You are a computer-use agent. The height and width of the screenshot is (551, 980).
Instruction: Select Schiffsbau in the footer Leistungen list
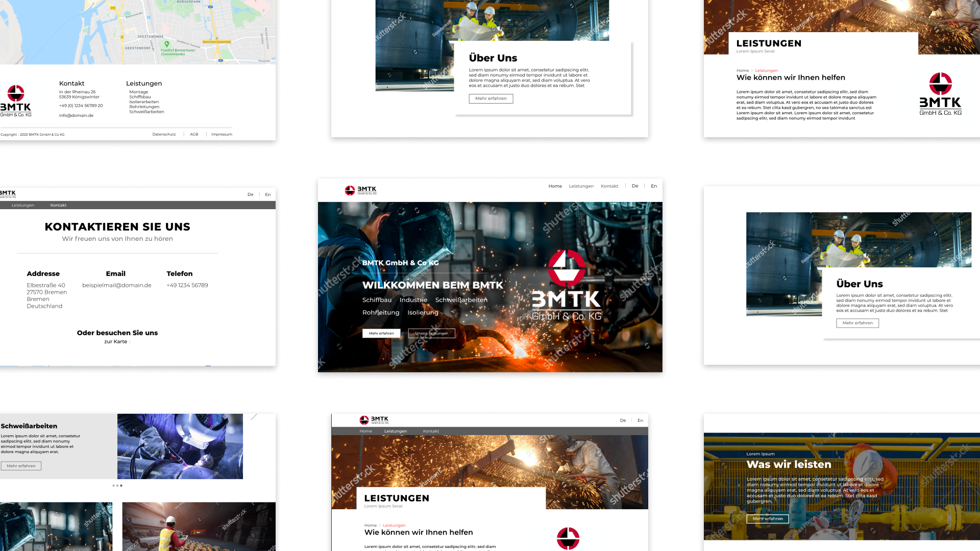(140, 97)
